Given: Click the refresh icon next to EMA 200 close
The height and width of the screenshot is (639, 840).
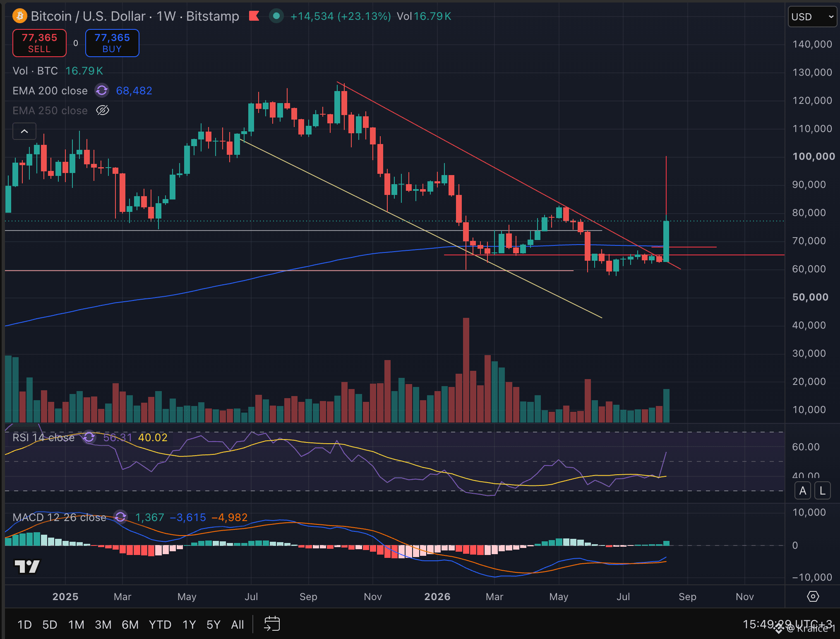Looking at the screenshot, I should (x=102, y=90).
